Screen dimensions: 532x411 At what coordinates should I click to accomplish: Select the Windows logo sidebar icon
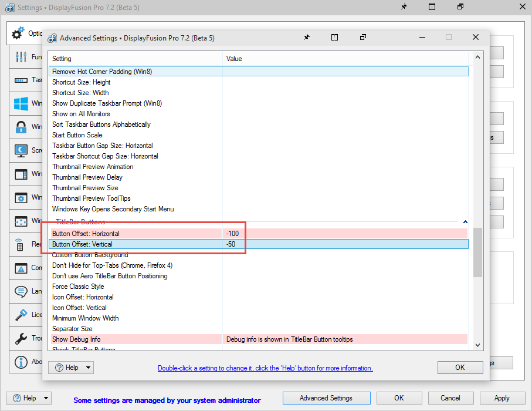21,104
